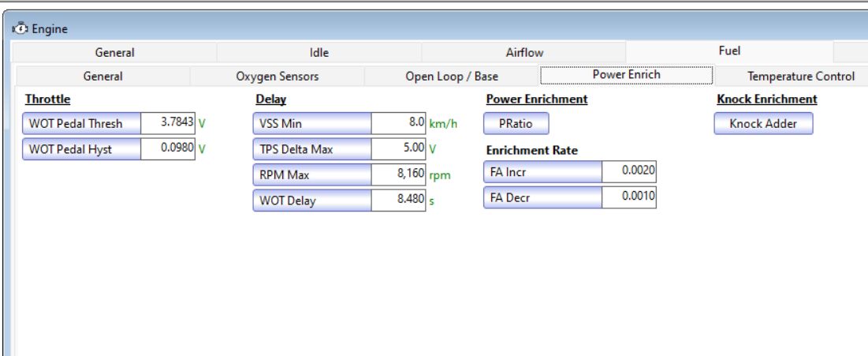
Task: Open the Oxygen Sensors sub-tab
Action: 277,77
